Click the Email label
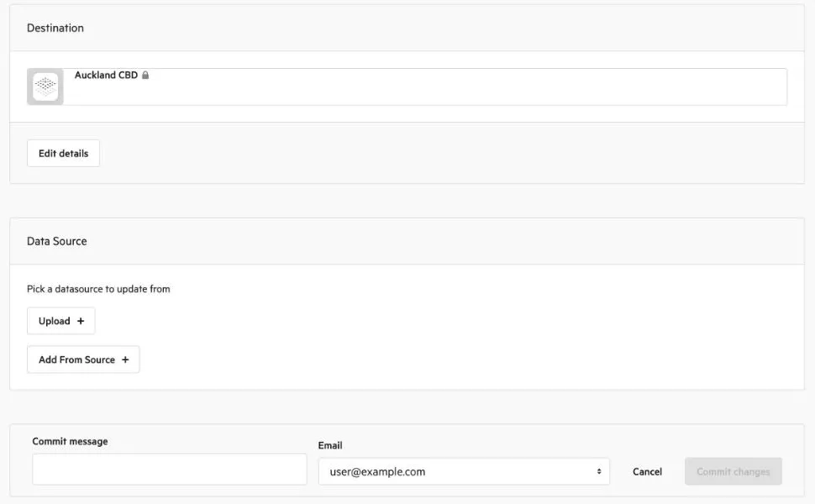The width and height of the screenshot is (815, 504). point(330,445)
